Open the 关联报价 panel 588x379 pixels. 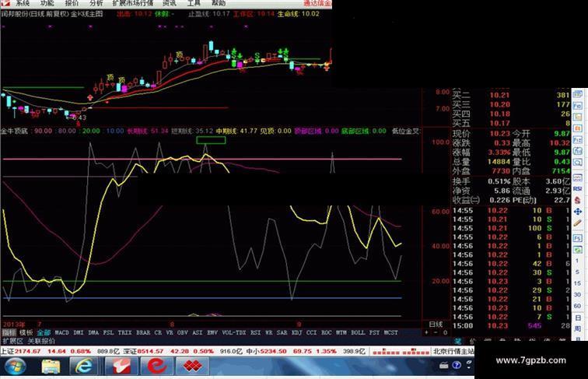[41, 341]
